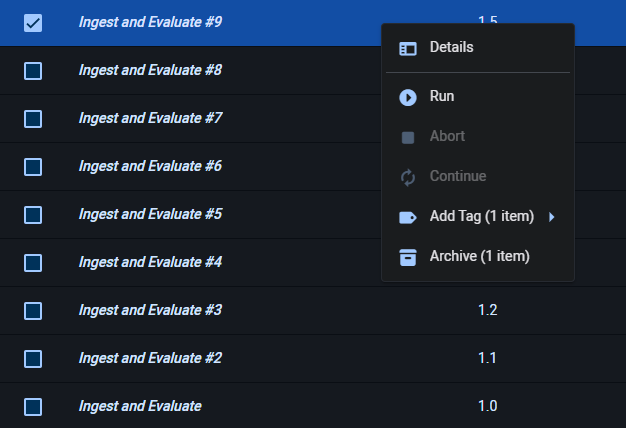Enable checkbox for Ingest and Evaluate #5

[33, 215]
